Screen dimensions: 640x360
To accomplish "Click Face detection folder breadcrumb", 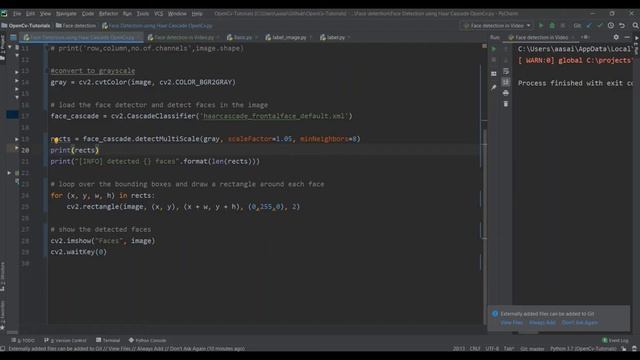I will tap(76, 25).
